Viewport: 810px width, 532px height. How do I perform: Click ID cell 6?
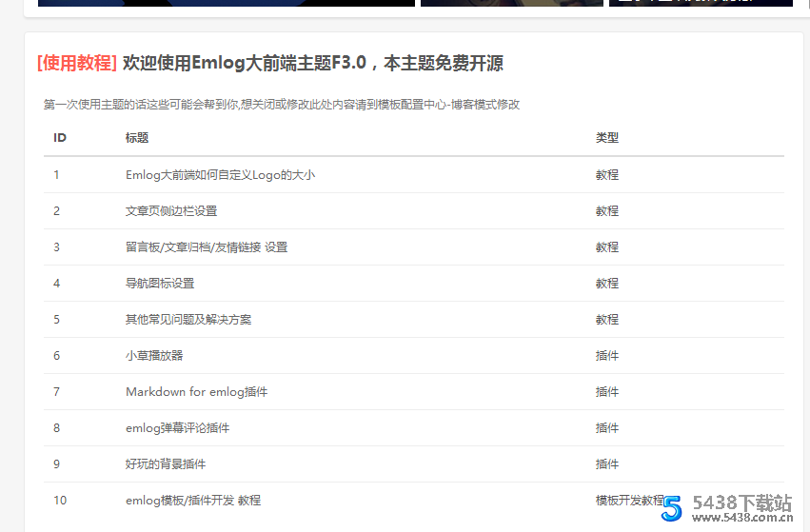pos(56,356)
